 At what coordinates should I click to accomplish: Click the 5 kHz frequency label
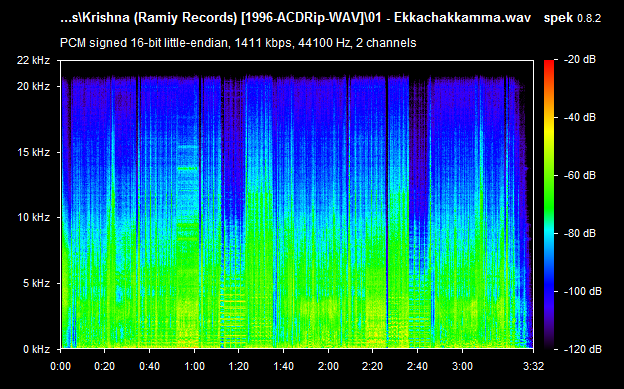click(x=36, y=283)
